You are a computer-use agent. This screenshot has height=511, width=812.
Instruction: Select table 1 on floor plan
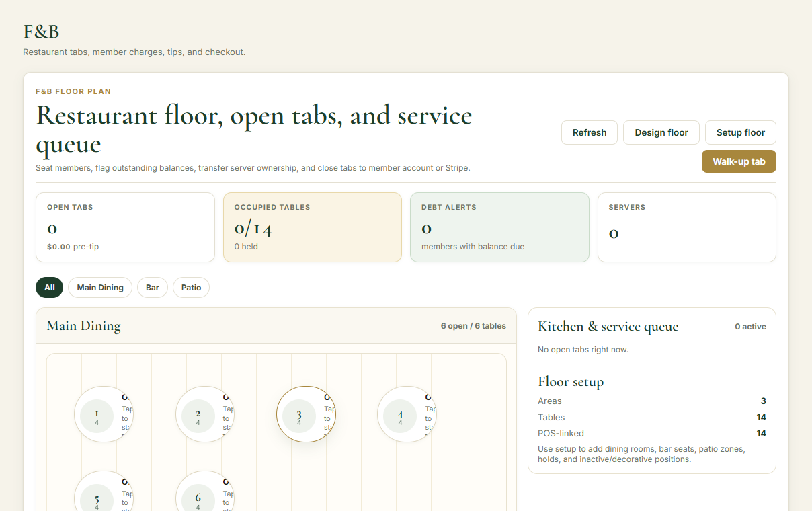coord(103,415)
